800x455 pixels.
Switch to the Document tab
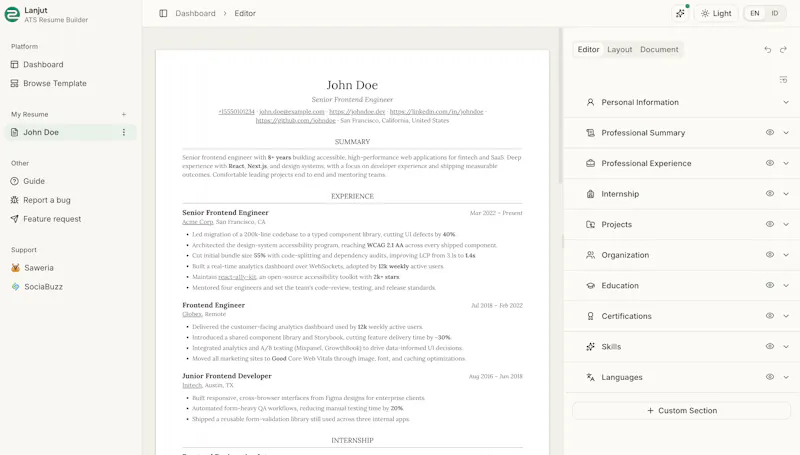coord(659,49)
